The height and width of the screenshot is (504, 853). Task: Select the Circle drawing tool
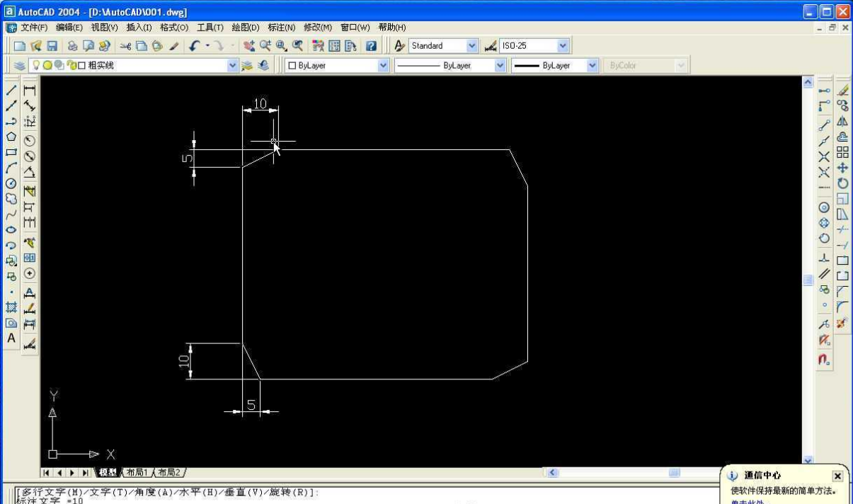click(10, 181)
